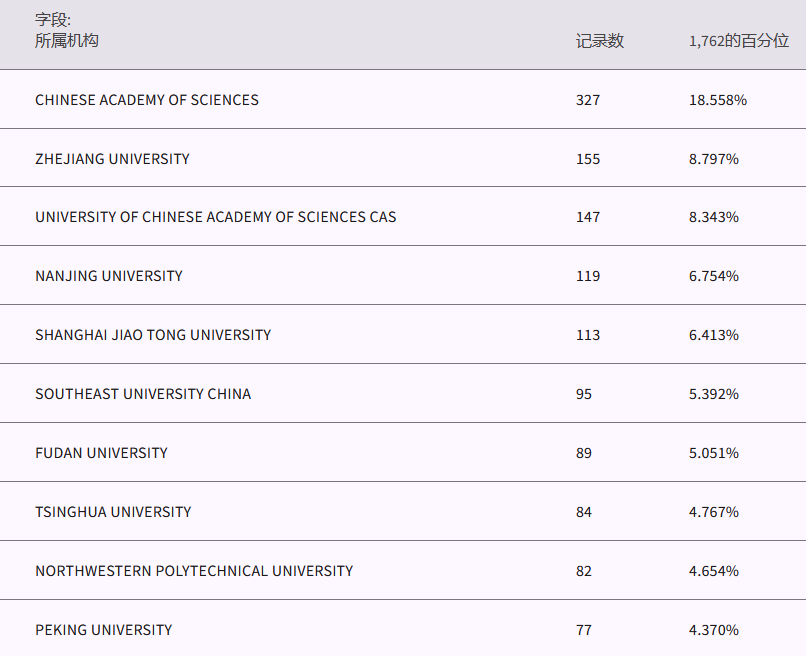Open the Fudan University entry
The height and width of the screenshot is (656, 806).
point(101,453)
